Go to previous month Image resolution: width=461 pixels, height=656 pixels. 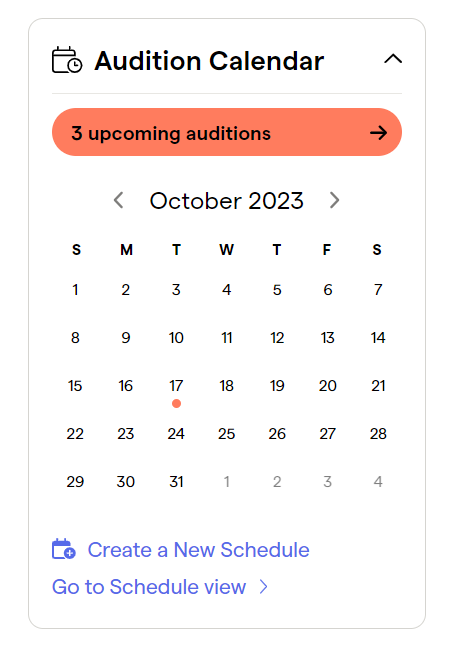coord(119,200)
